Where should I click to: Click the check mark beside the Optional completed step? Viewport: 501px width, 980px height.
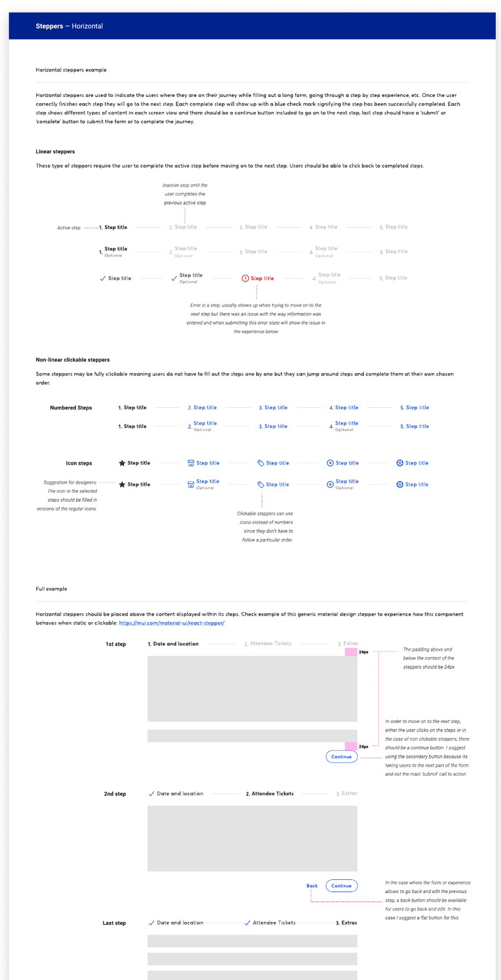174,278
